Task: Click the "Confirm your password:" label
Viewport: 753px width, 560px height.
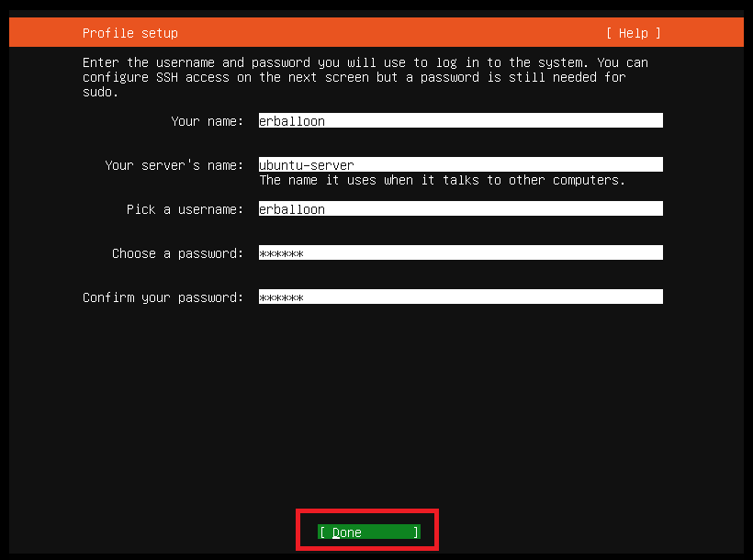Action: pyautogui.click(x=163, y=297)
